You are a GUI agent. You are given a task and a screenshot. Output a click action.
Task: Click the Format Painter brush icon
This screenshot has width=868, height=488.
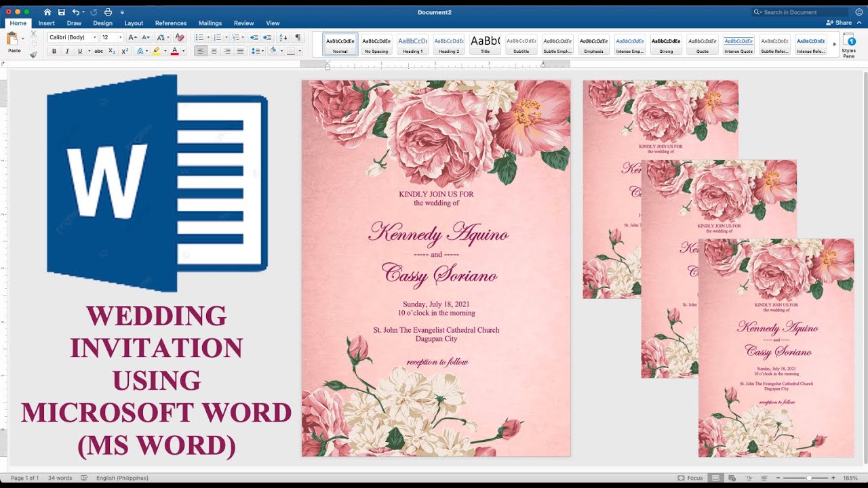(33, 54)
